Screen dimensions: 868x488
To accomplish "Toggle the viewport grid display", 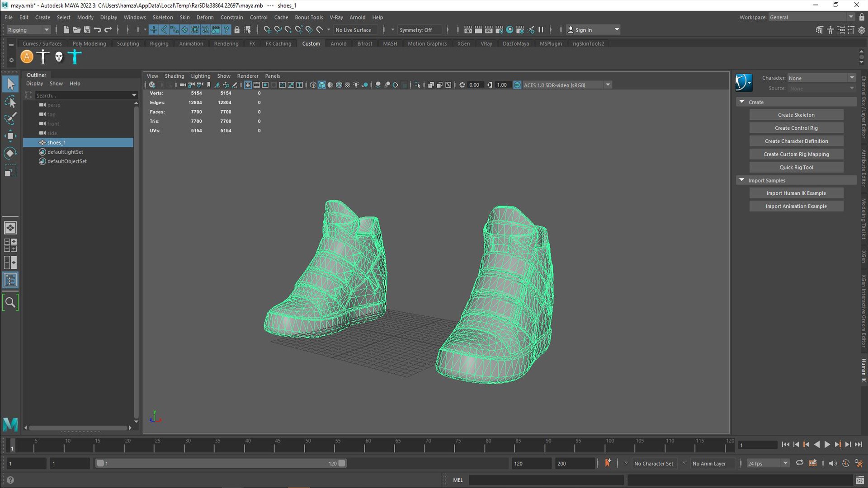I will click(248, 85).
